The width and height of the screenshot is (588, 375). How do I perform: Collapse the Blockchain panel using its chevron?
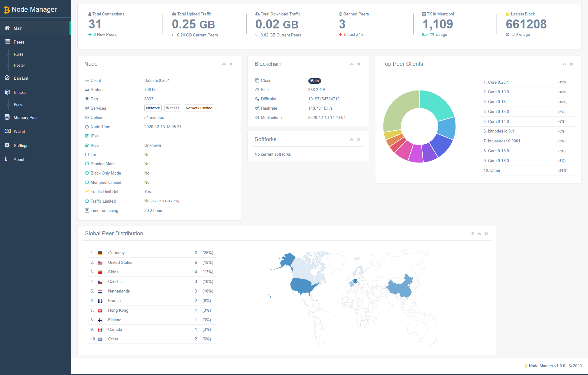(352, 64)
